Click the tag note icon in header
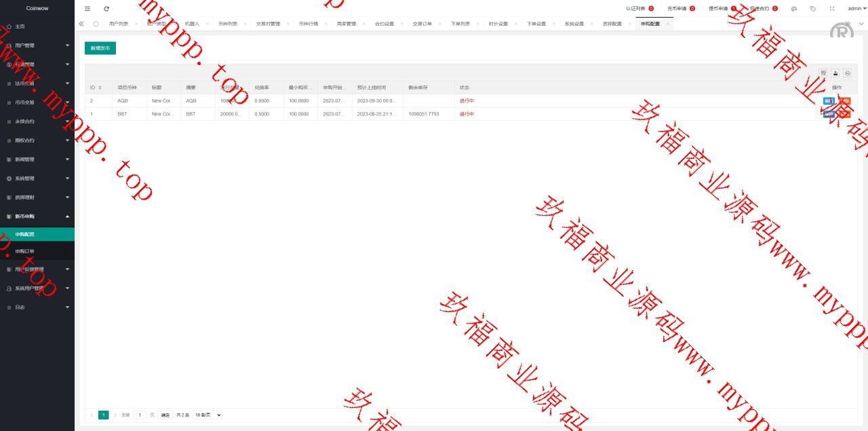The image size is (868, 431). point(813,9)
